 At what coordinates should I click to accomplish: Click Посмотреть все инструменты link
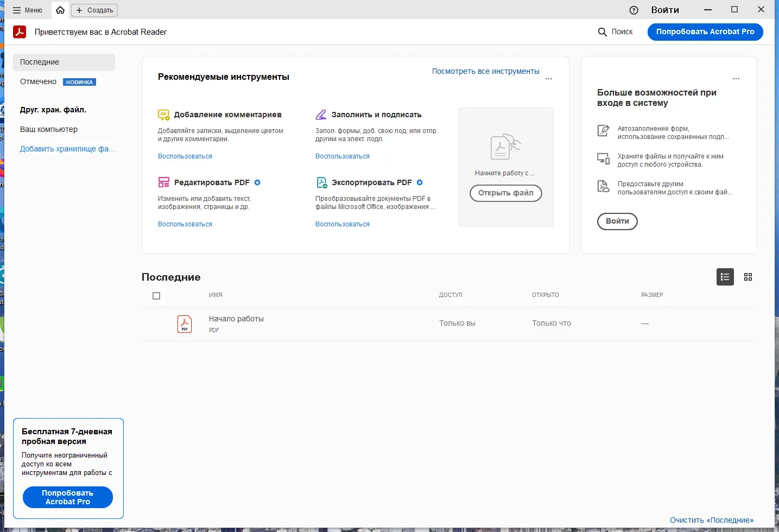(486, 71)
